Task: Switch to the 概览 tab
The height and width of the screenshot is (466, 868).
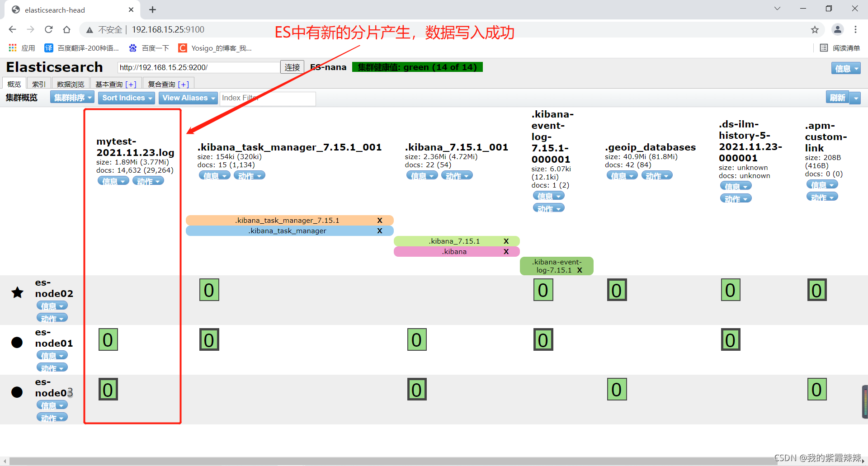Action: [x=14, y=84]
